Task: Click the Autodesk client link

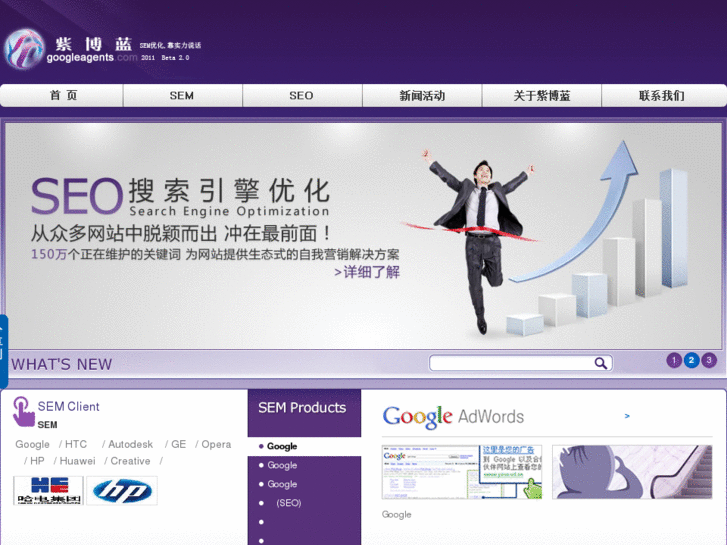Action: coord(130,444)
